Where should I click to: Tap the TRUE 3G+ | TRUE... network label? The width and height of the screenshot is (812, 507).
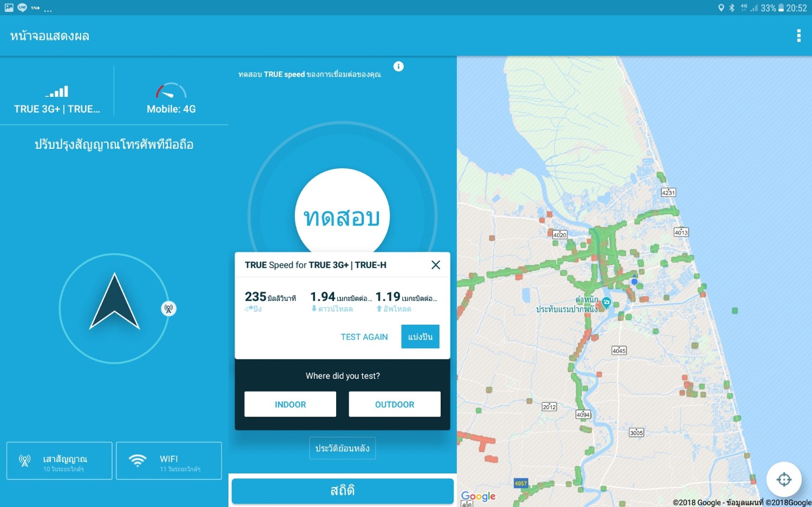tap(57, 109)
